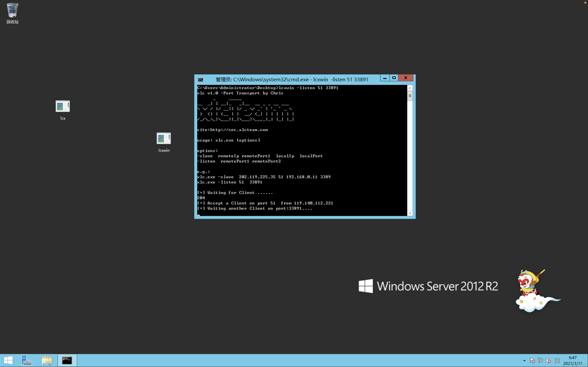The image size is (588, 367).
Task: Open the network status icon in the tray
Action: pos(540,360)
